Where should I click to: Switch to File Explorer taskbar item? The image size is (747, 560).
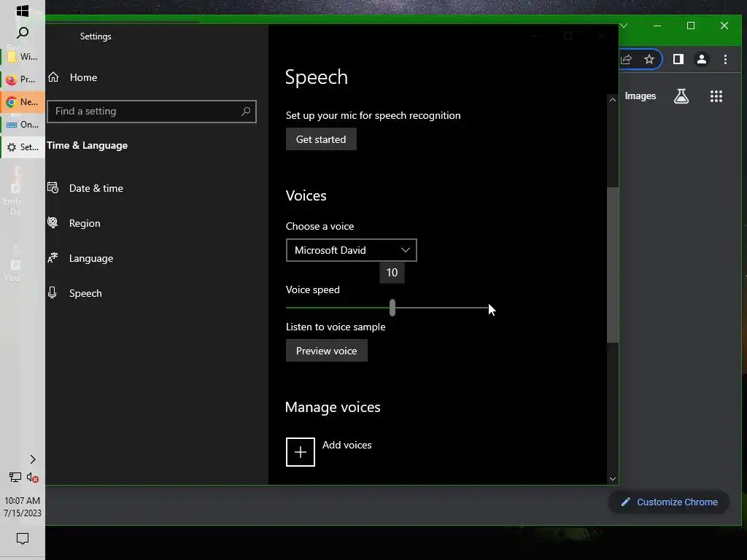coord(23,57)
